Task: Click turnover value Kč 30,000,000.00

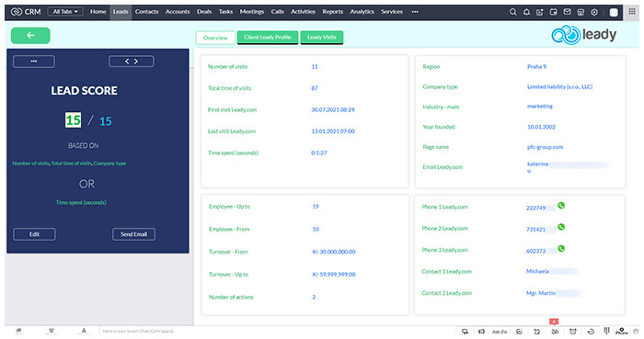Action: (334, 252)
